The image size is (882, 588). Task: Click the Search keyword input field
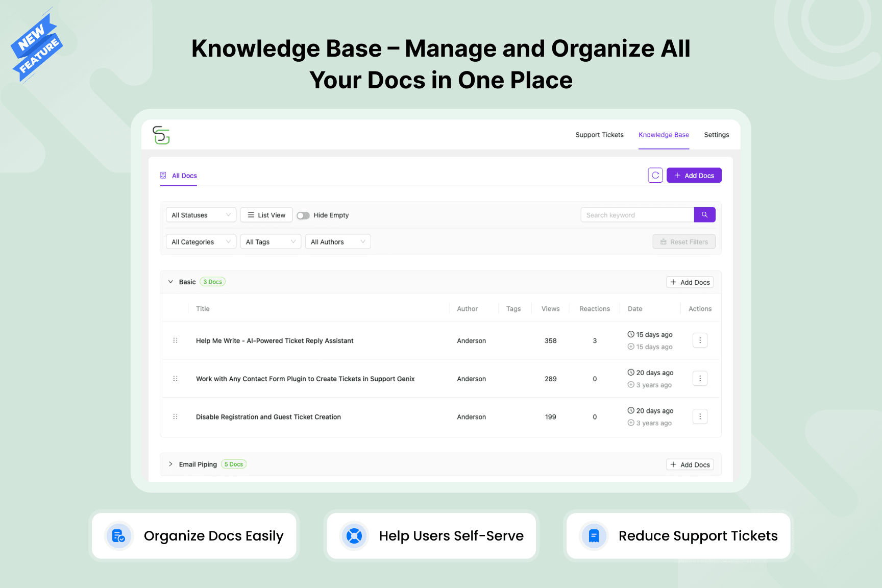pos(637,215)
